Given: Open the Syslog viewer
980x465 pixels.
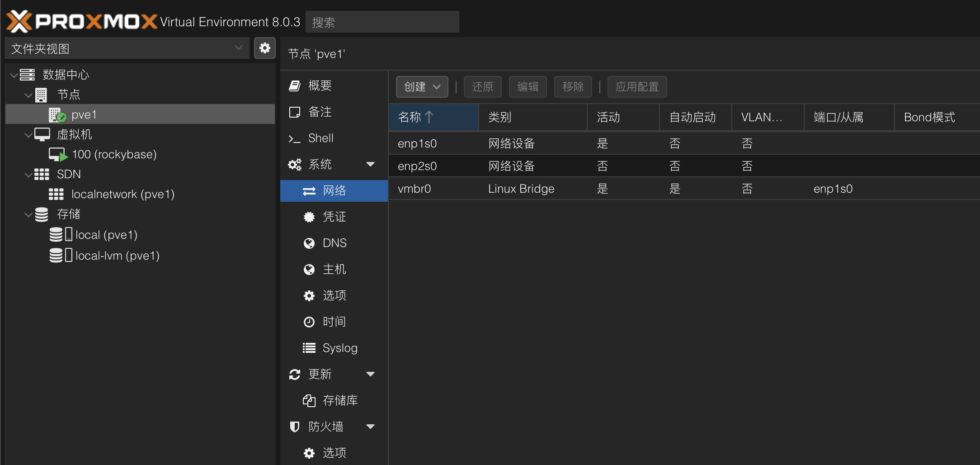Looking at the screenshot, I should coord(339,348).
